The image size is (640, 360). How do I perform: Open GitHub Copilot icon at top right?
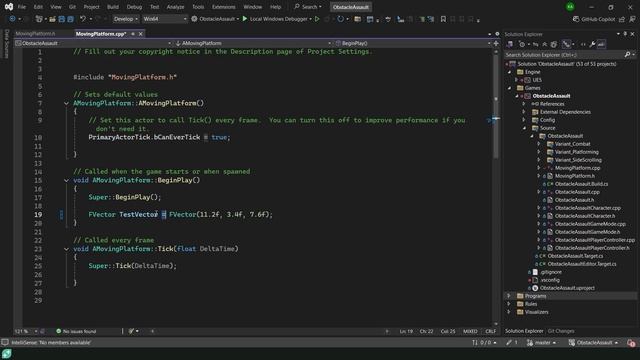(x=576, y=19)
